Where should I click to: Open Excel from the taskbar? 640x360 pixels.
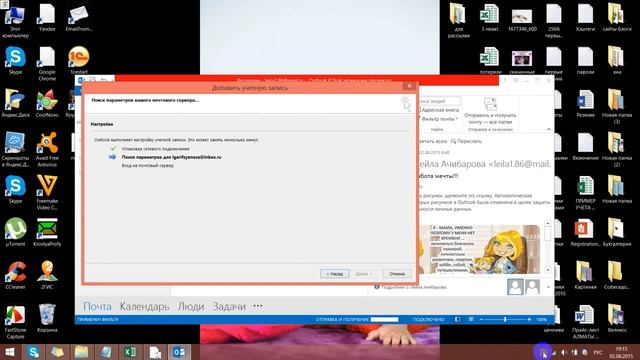(x=130, y=352)
